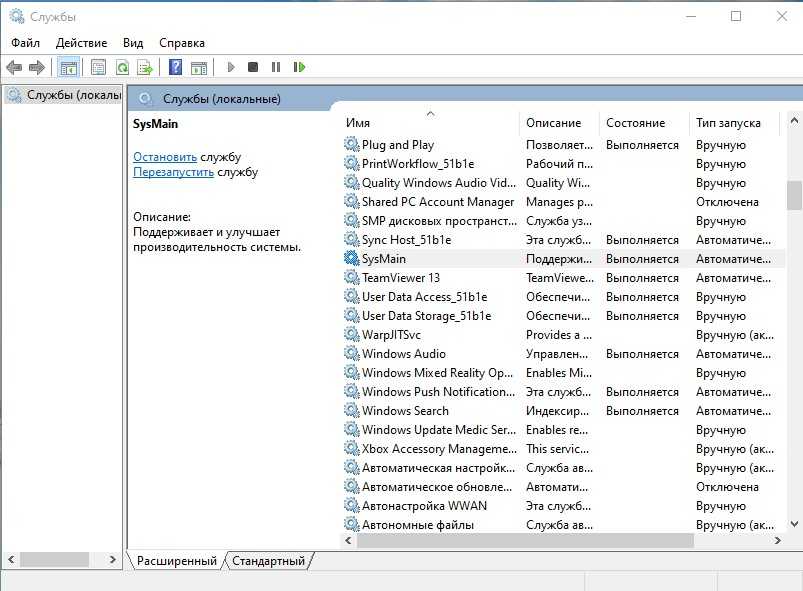Pause the service with the pause icon
The width and height of the screenshot is (803, 591).
pyautogui.click(x=276, y=67)
